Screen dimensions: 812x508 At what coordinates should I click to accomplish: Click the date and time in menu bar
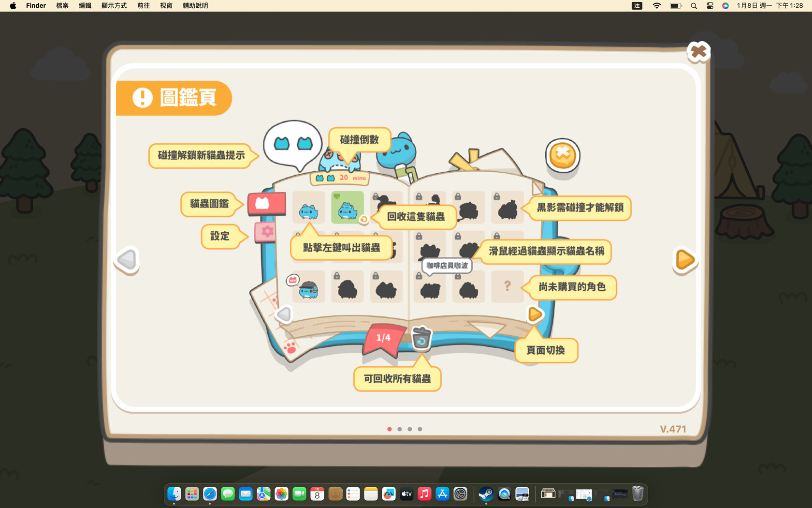point(769,6)
